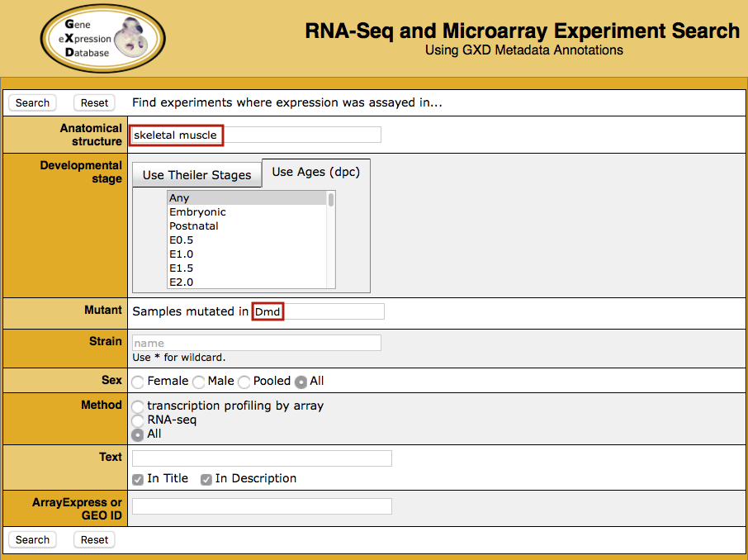
Task: Focus the Anatomical structure input field
Action: coord(256,135)
